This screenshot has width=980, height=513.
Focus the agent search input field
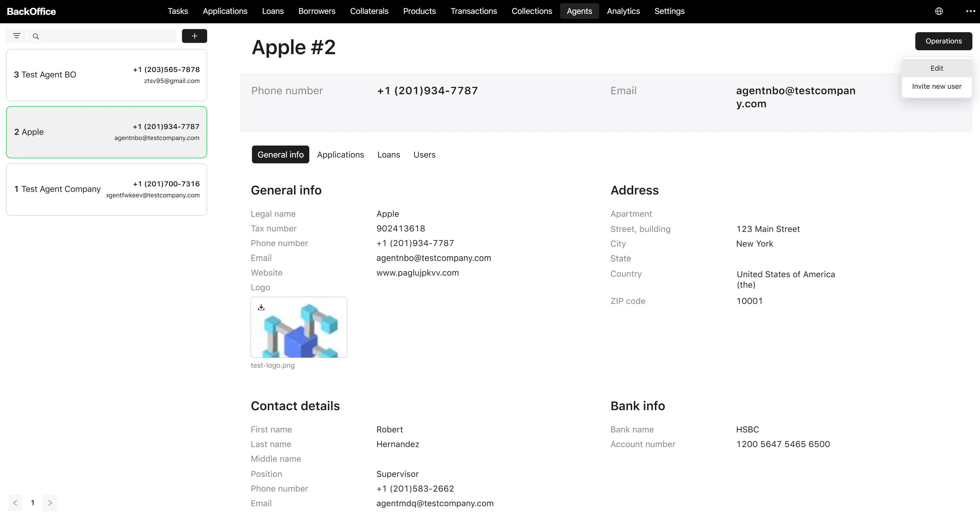(103, 36)
